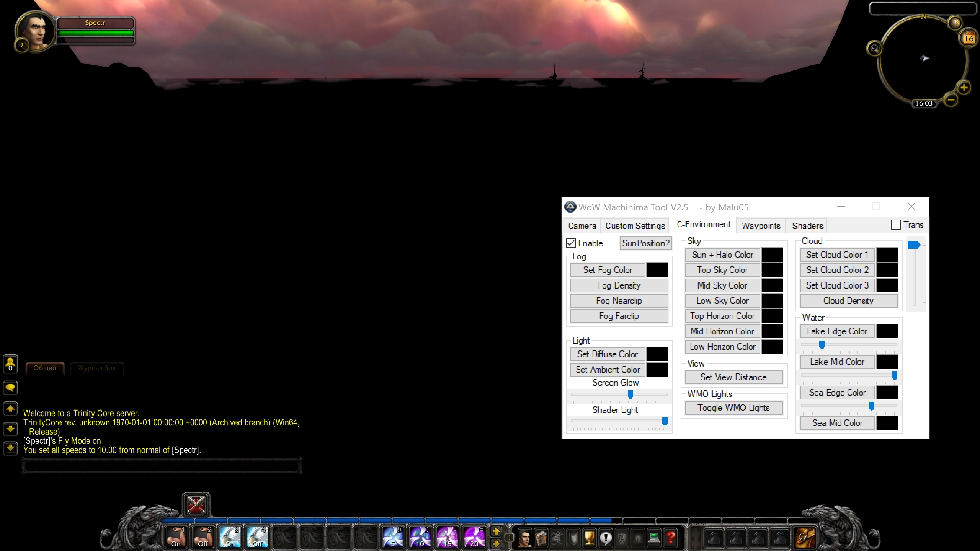Open the red question mark help button
Image resolution: width=980 pixels, height=551 pixels.
(670, 538)
